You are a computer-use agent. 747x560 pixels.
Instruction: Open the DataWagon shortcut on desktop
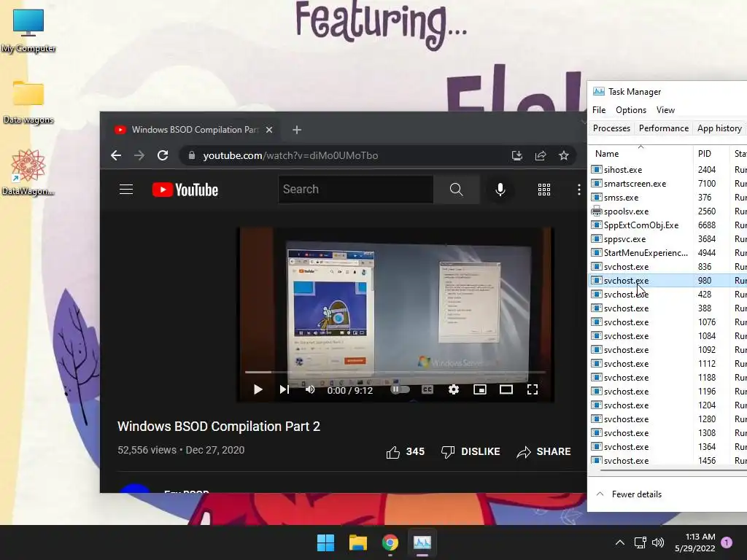point(28,172)
